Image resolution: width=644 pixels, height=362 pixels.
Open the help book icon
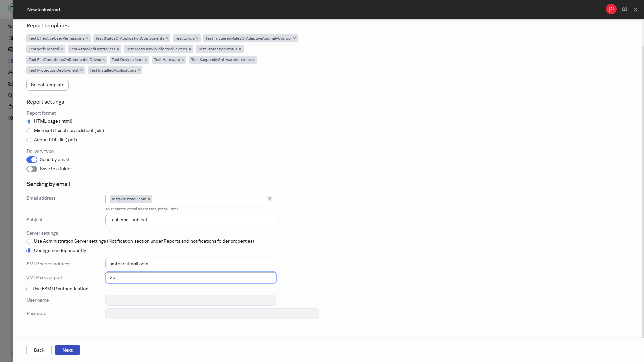click(x=624, y=10)
